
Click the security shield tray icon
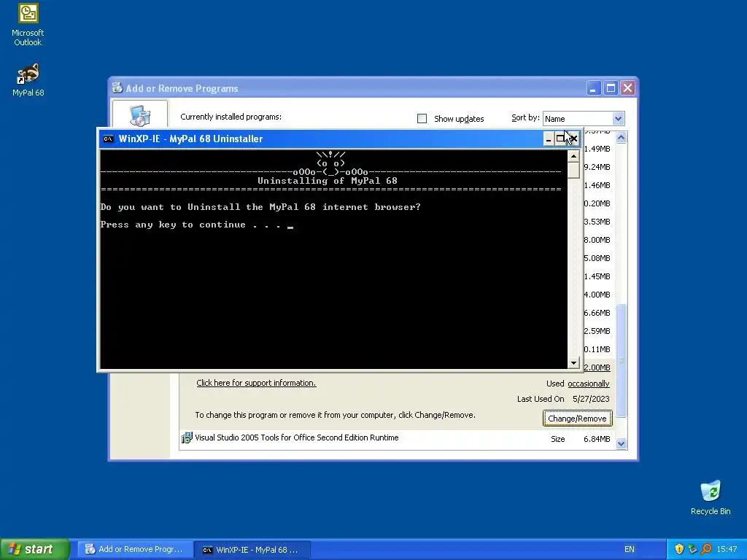[679, 549]
